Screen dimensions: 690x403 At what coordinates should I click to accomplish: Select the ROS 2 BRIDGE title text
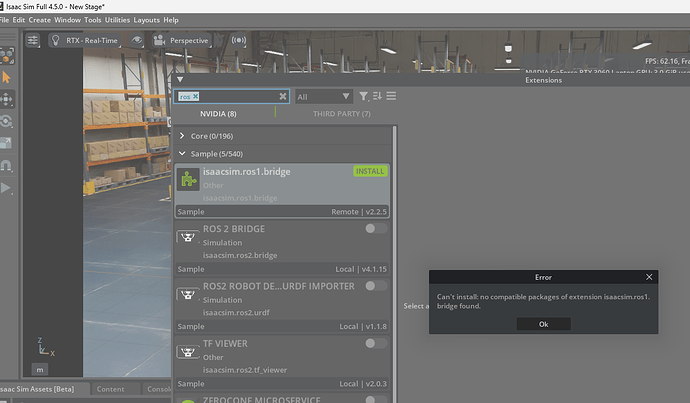pyautogui.click(x=234, y=229)
